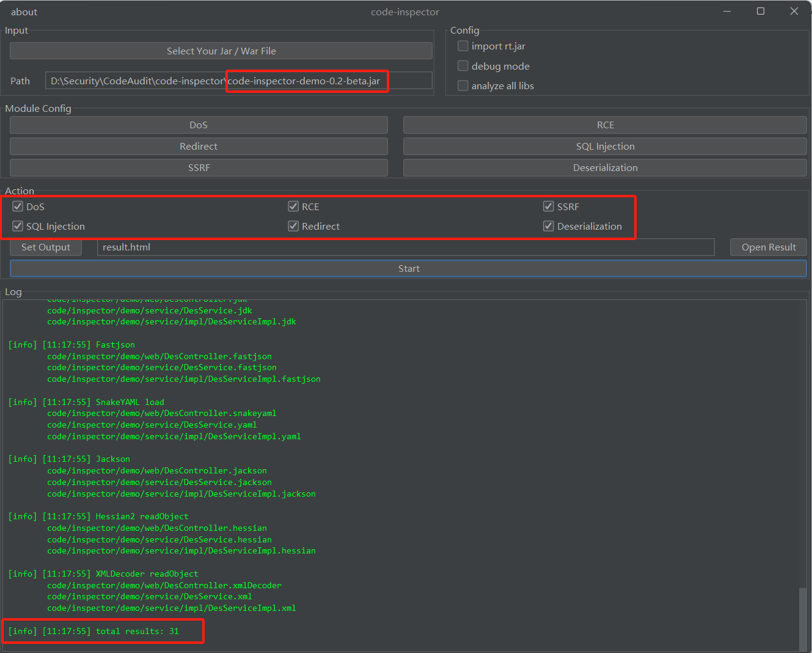The image size is (812, 653).
Task: Enable the import rt.jar checkbox
Action: pos(463,46)
